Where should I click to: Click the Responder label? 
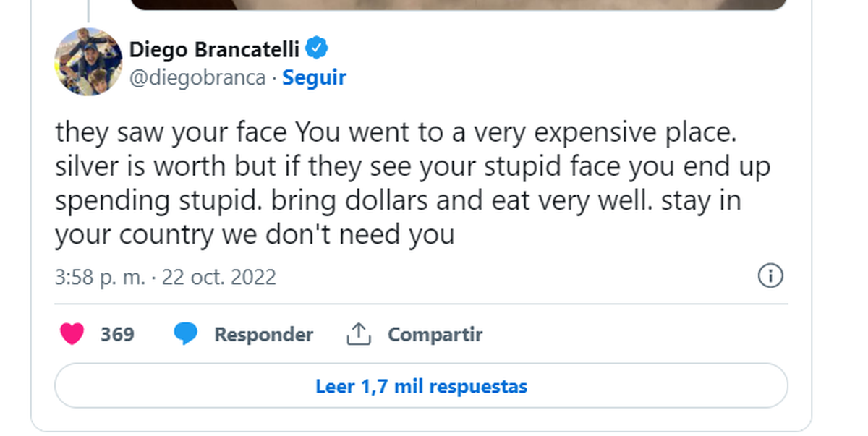click(263, 335)
